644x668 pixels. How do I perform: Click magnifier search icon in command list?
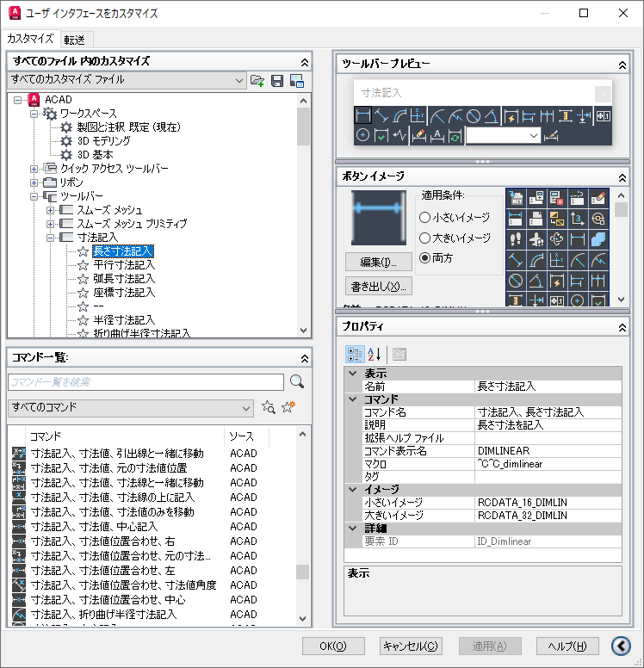(x=297, y=381)
